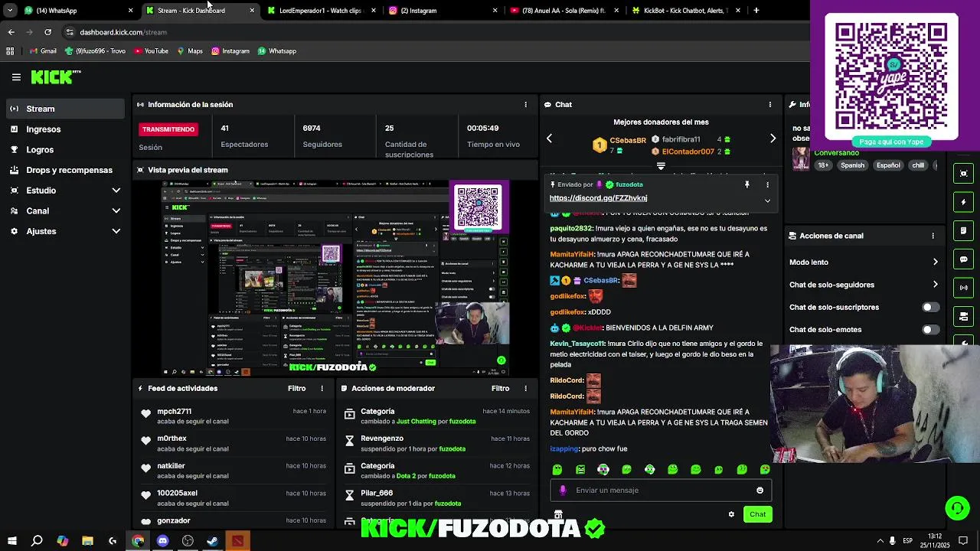Screen dimensions: 980x551
Task: Select Stream in sidebar
Action: click(x=65, y=109)
